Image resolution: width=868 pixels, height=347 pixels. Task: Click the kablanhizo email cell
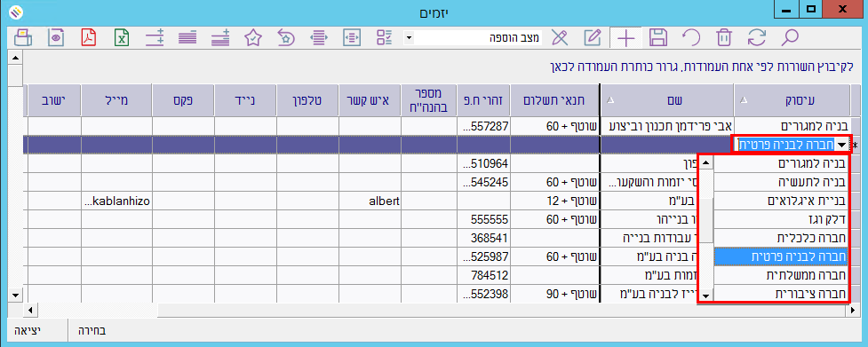[116, 201]
